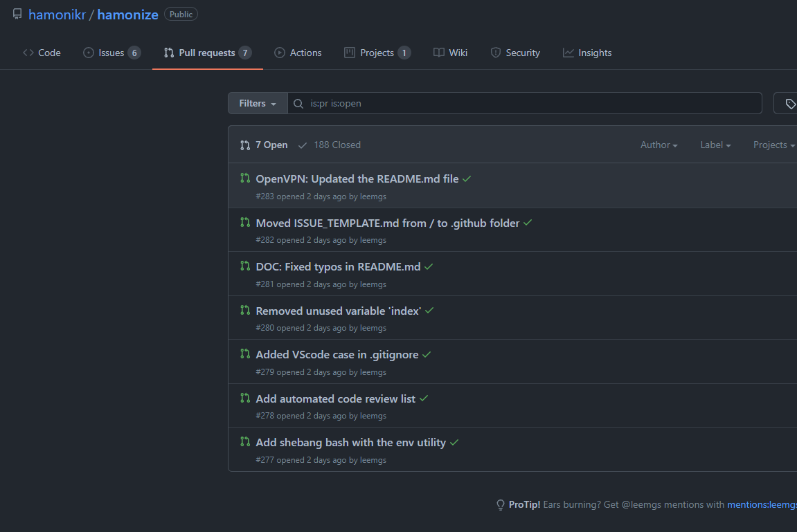Click the open PR icon for 'Add shebang bash'
The height and width of the screenshot is (532, 797).
click(245, 442)
